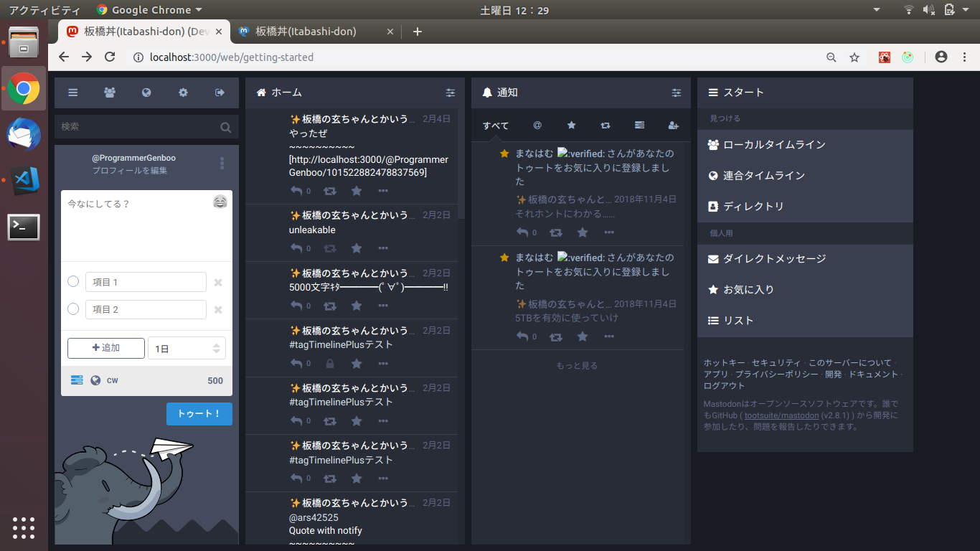Viewport: 980px width, 551px height.
Task: Boost the "やったぜ" toot
Action: click(x=330, y=191)
